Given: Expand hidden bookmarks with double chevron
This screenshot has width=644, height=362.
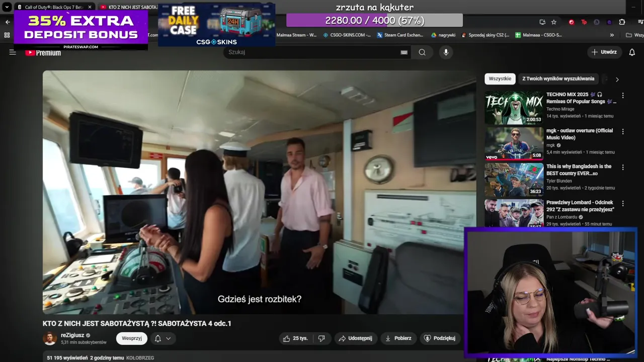Looking at the screenshot, I should point(612,35).
